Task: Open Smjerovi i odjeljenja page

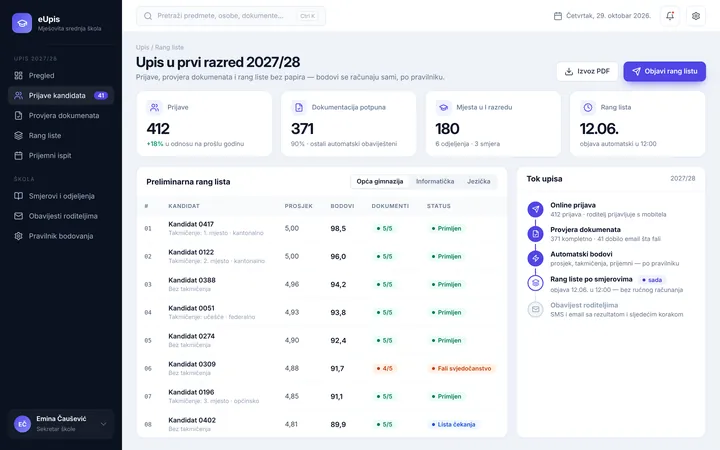Action: pos(61,196)
